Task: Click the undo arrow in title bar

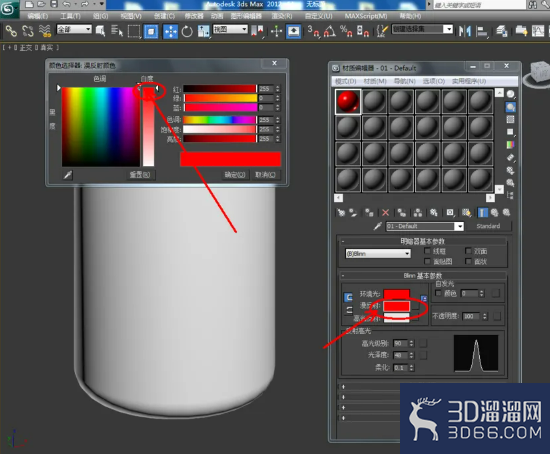Action: coord(66,4)
